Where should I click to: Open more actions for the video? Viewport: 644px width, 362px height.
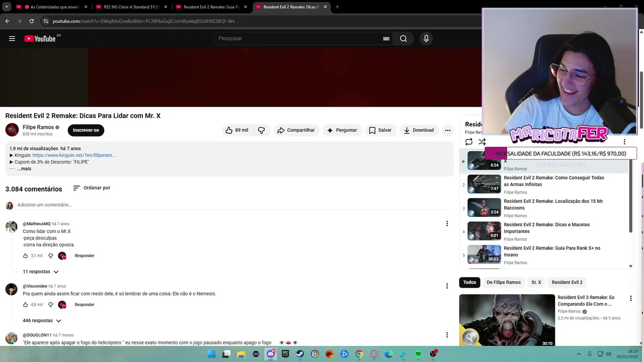coord(447,130)
